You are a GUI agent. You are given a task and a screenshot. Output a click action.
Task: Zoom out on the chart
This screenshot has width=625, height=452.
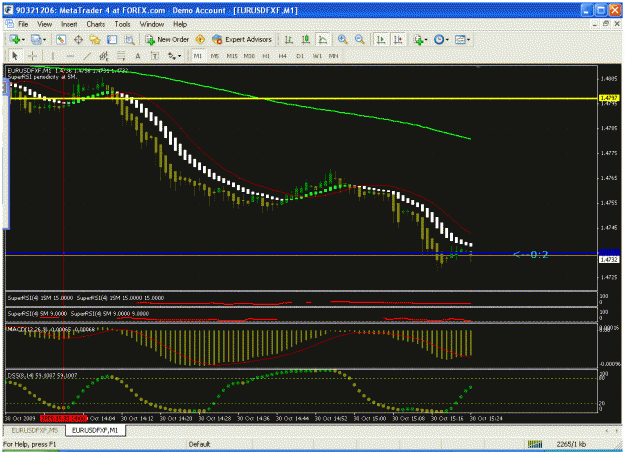360,39
